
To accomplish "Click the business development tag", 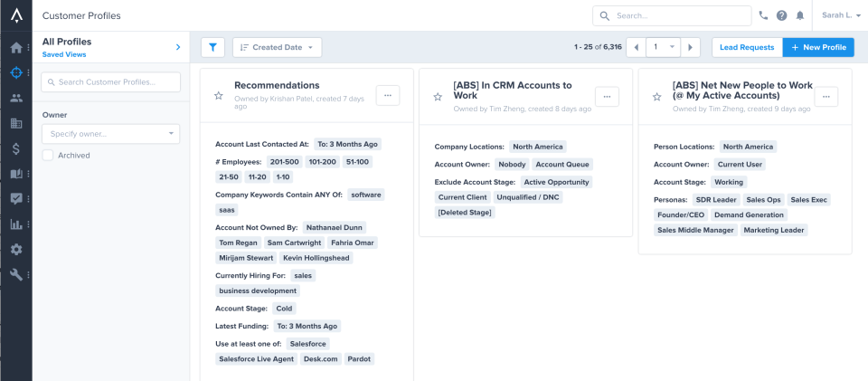I will coord(258,291).
